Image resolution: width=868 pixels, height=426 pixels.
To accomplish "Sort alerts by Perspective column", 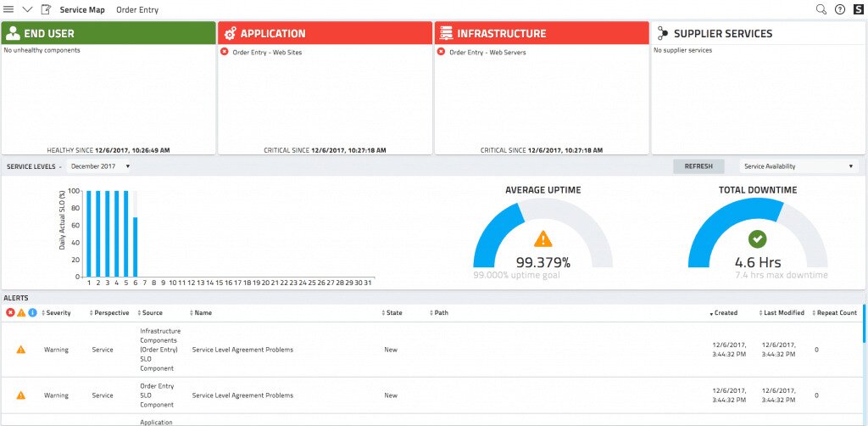I will [109, 313].
